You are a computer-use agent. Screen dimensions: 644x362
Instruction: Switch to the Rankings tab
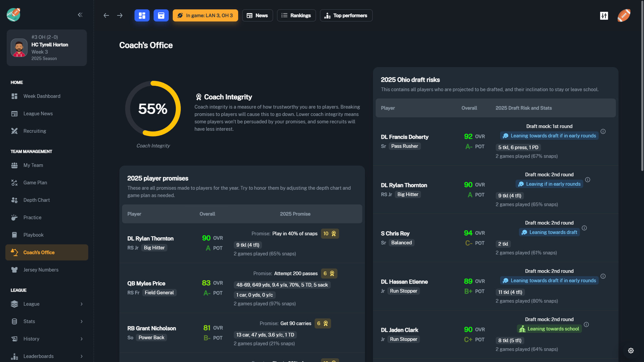click(x=296, y=15)
